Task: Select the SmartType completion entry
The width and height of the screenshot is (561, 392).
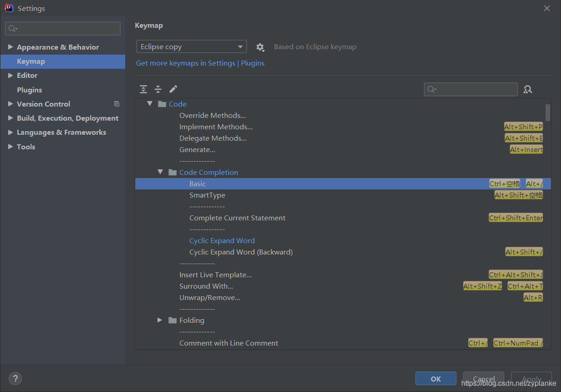Action: click(x=207, y=195)
